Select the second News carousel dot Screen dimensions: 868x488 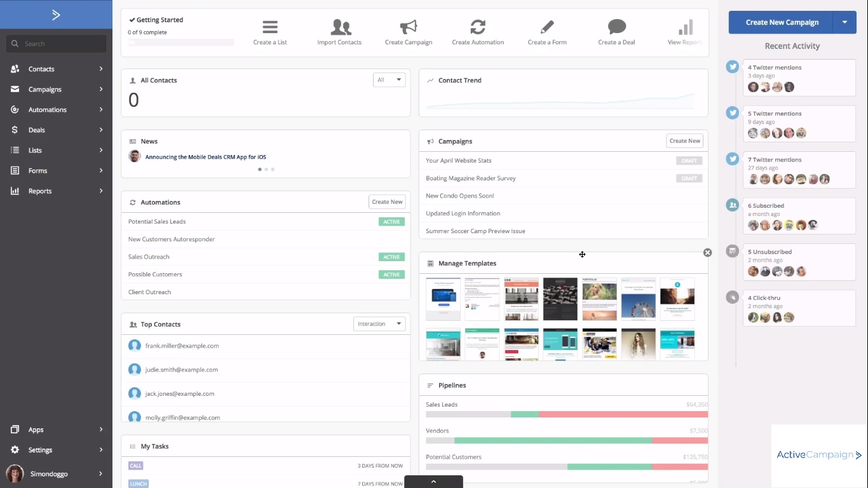coord(266,170)
